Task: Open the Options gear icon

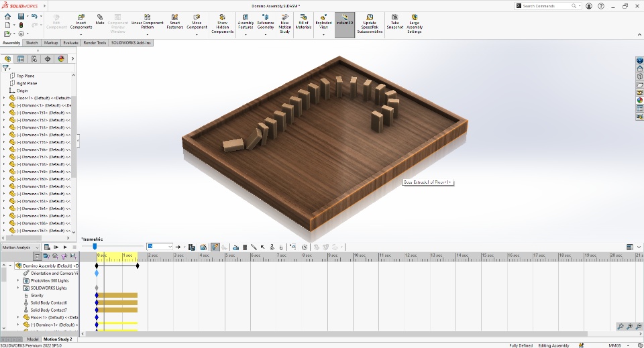Action: (x=21, y=34)
